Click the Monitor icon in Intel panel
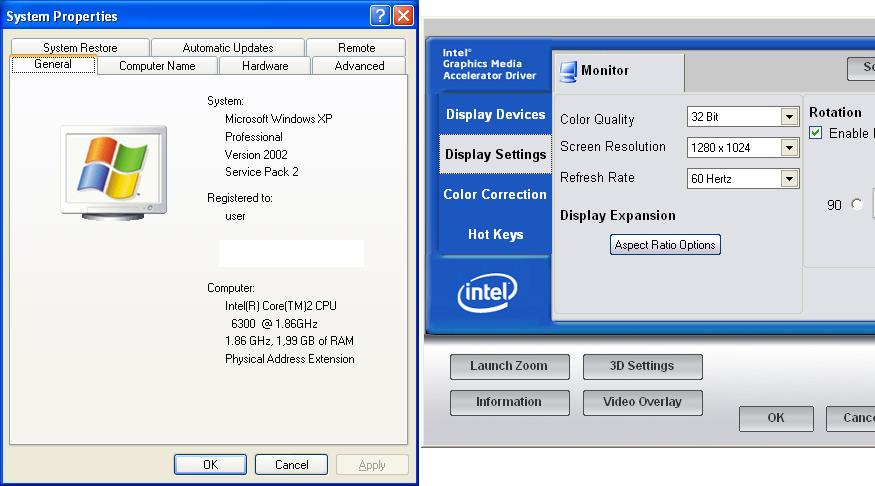The height and width of the screenshot is (486, 875). (x=568, y=71)
